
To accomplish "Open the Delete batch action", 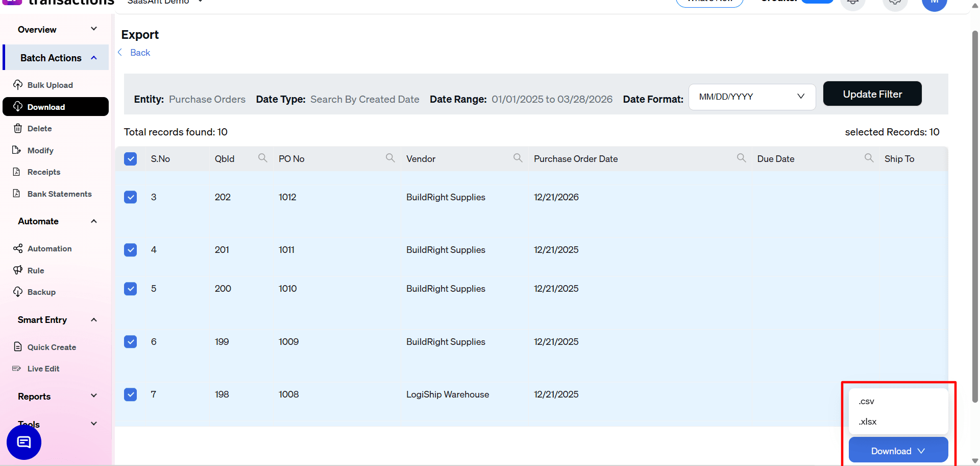I will click(39, 128).
